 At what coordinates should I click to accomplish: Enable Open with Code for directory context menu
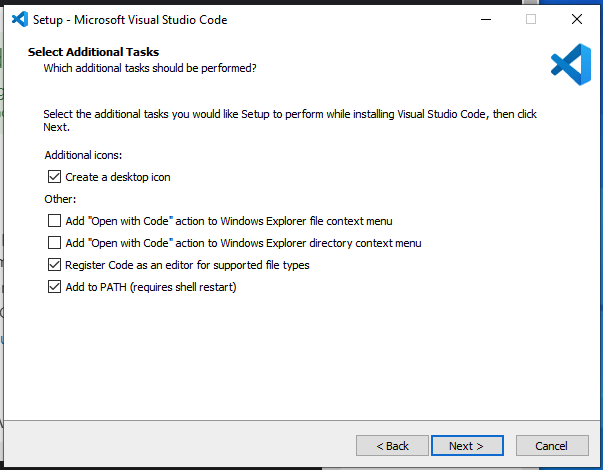(x=54, y=243)
